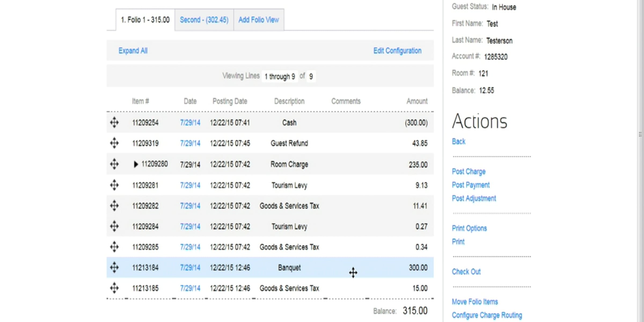Click move handle icon for Room Charge row
Screen dimensions: 644x322
tap(114, 164)
